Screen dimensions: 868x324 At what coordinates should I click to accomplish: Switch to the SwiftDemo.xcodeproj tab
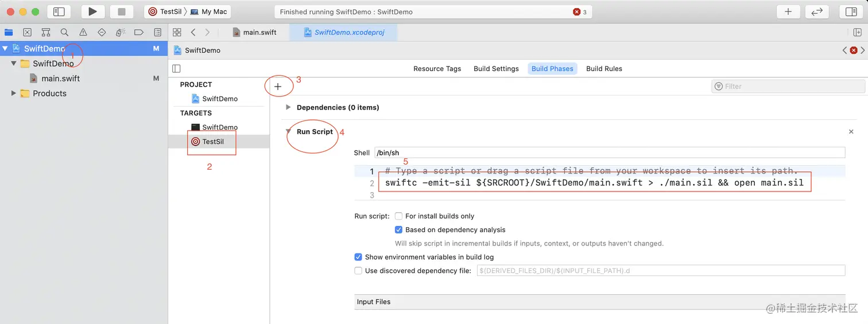coord(344,32)
